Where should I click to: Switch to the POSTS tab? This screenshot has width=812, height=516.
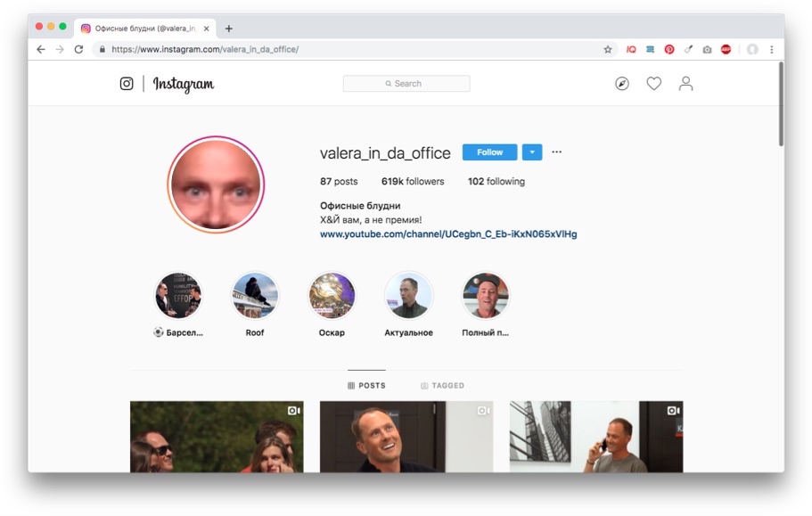(366, 386)
